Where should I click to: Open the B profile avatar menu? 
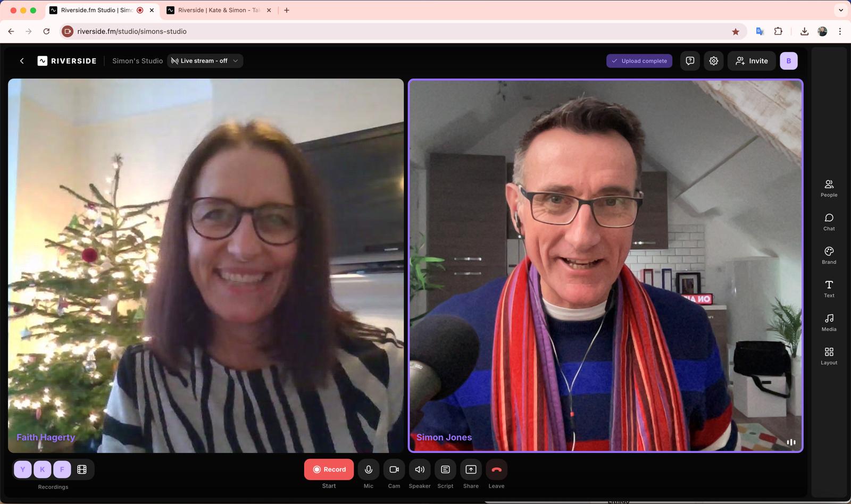[788, 61]
